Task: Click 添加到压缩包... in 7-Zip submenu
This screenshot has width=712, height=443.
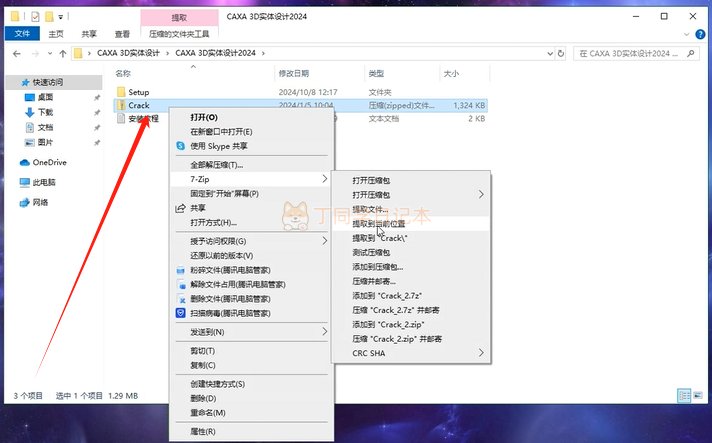Action: (377, 267)
